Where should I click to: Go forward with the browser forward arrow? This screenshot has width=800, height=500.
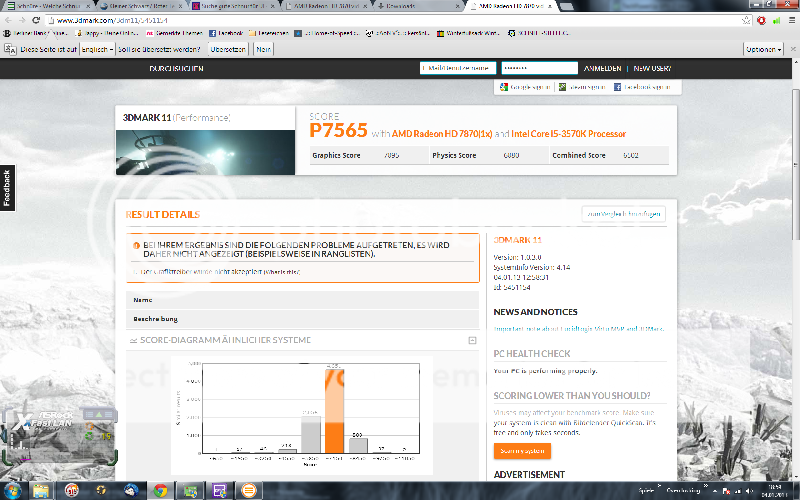click(x=21, y=20)
